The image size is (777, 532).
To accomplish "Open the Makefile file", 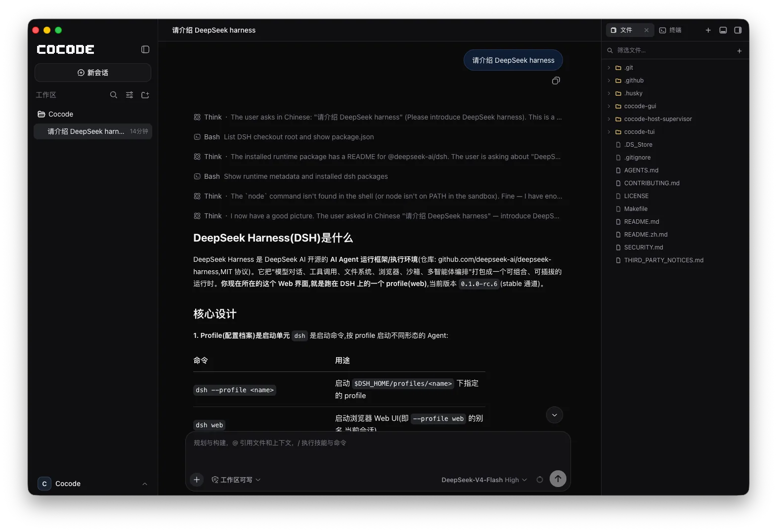I will click(675, 209).
